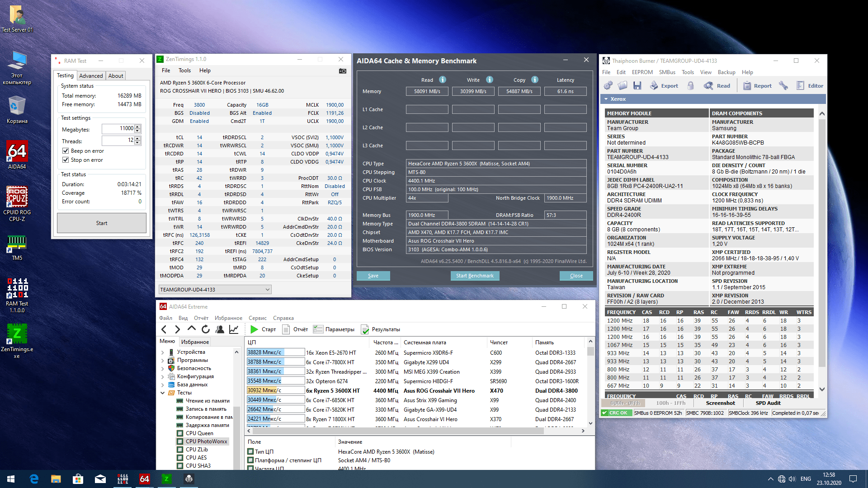
Task: Open Microsoft Store from the taskbar
Action: [x=78, y=479]
